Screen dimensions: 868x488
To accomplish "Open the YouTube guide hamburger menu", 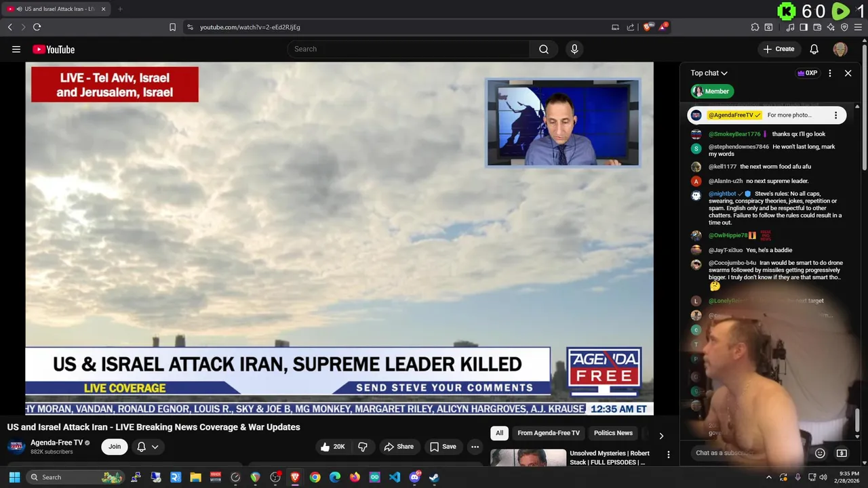I will coord(16,49).
